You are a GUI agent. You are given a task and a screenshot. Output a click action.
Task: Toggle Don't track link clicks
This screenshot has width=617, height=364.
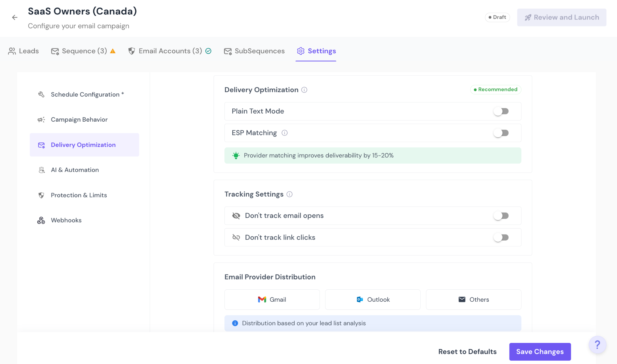click(501, 238)
